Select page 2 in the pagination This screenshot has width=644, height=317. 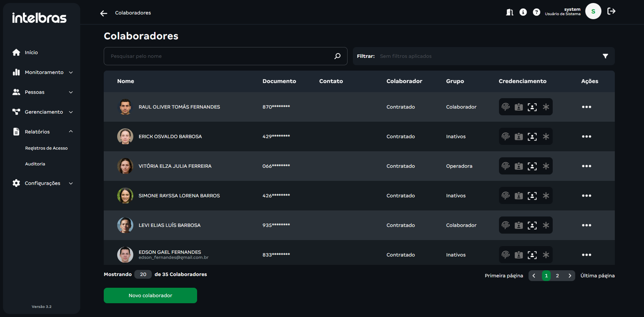pyautogui.click(x=557, y=276)
